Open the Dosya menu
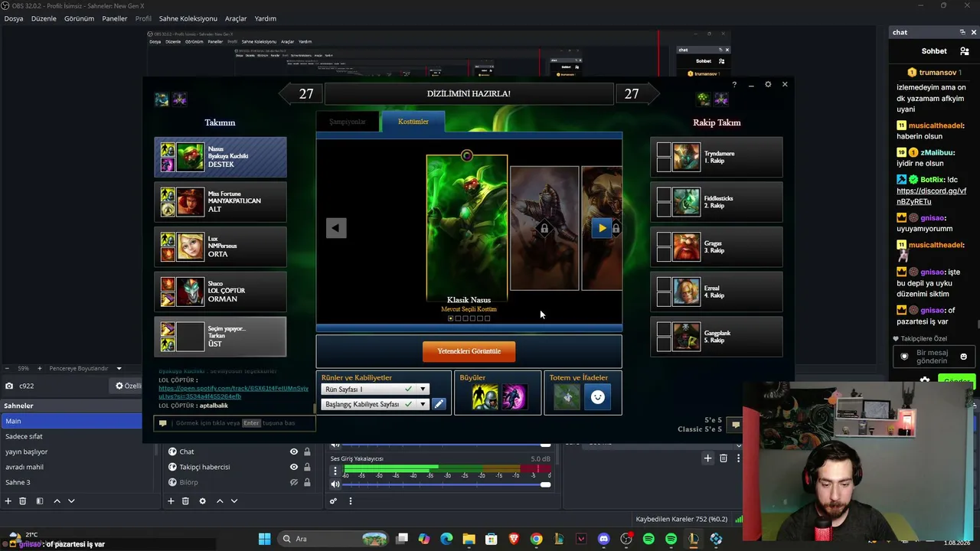 pos(14,18)
